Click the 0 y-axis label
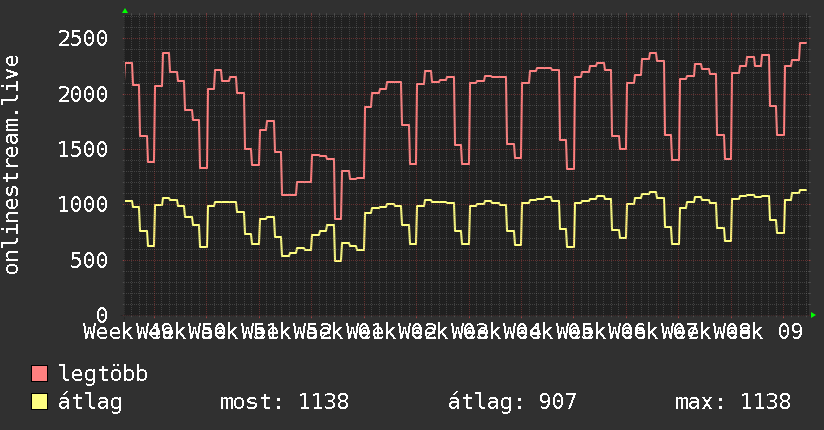 [x=102, y=315]
